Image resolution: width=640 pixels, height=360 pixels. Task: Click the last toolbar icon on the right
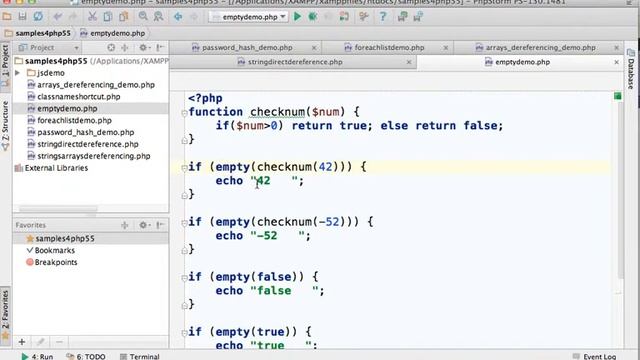pos(418,17)
